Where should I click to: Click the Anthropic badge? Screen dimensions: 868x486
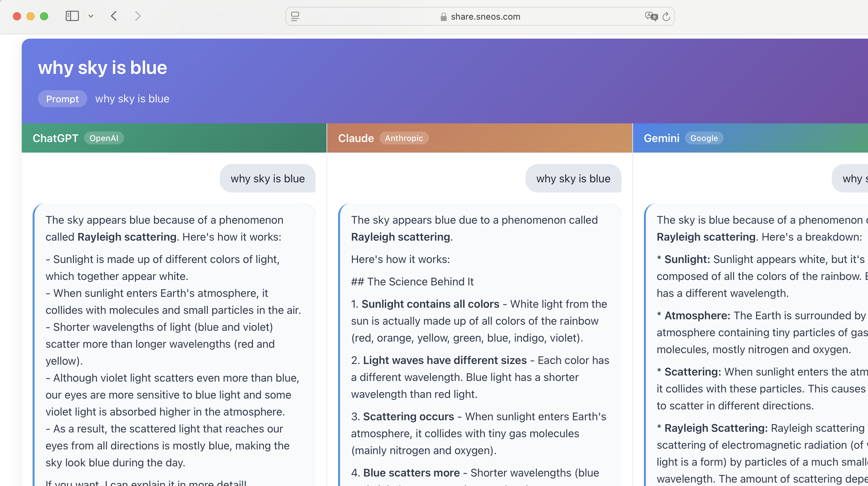(x=404, y=138)
